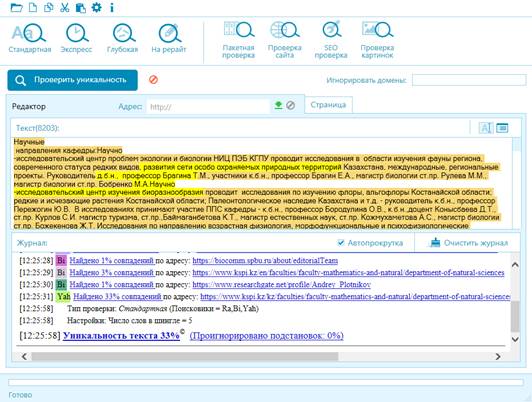Switch to the Страница tab
This screenshot has height=402, width=532.
click(328, 105)
